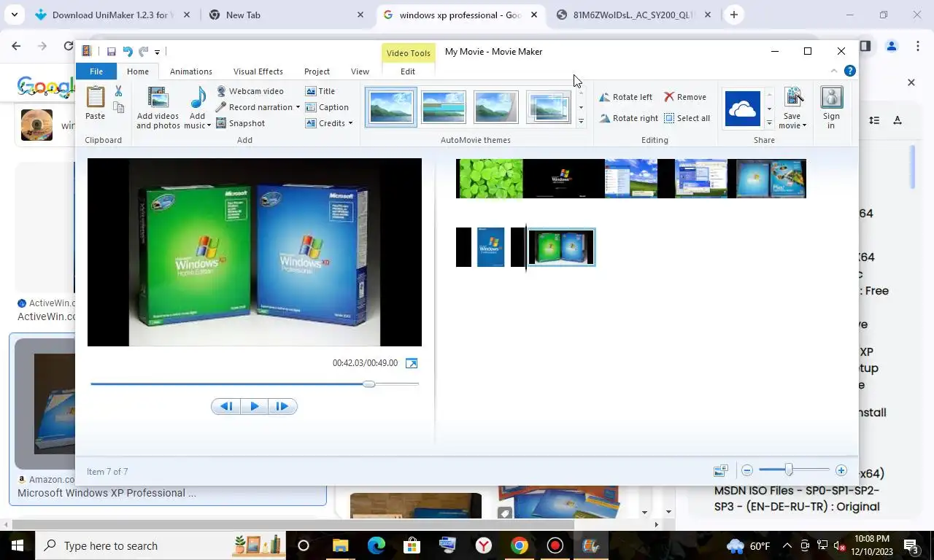Open the tab search dropdown in Chrome
This screenshot has width=934, height=560.
(14, 15)
